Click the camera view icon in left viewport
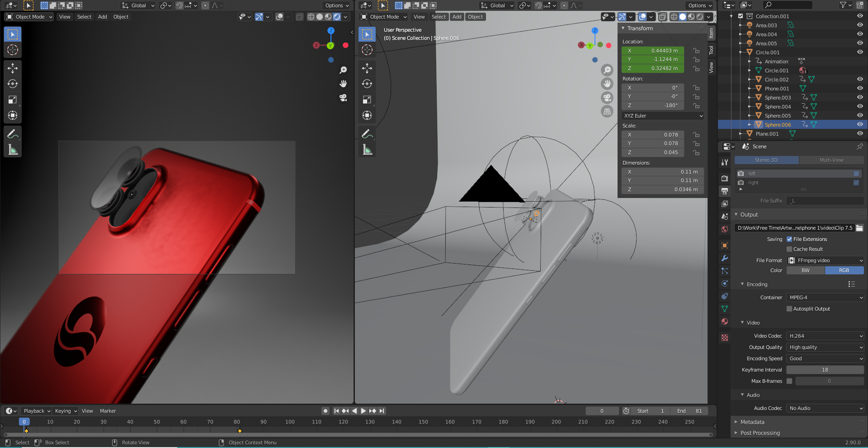This screenshot has height=448, width=868. click(343, 98)
